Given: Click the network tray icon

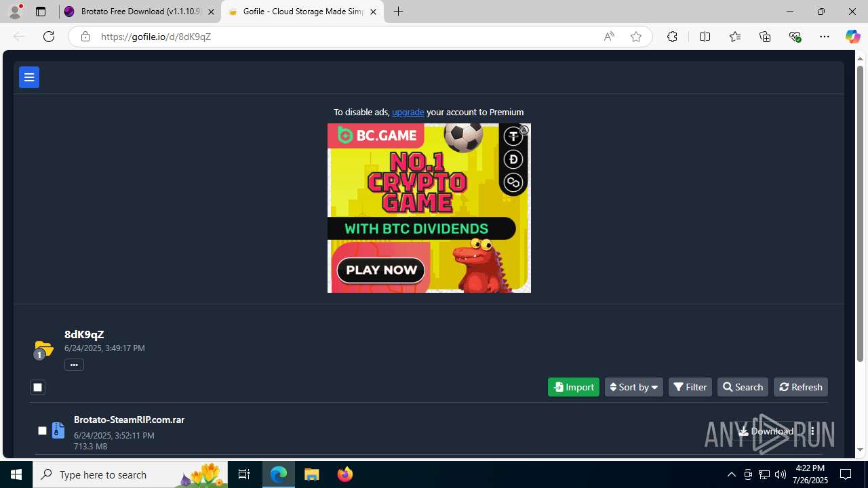Looking at the screenshot, I should tap(764, 474).
